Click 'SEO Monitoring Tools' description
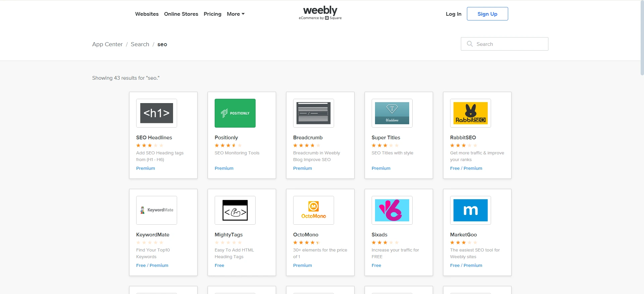 pyautogui.click(x=237, y=153)
